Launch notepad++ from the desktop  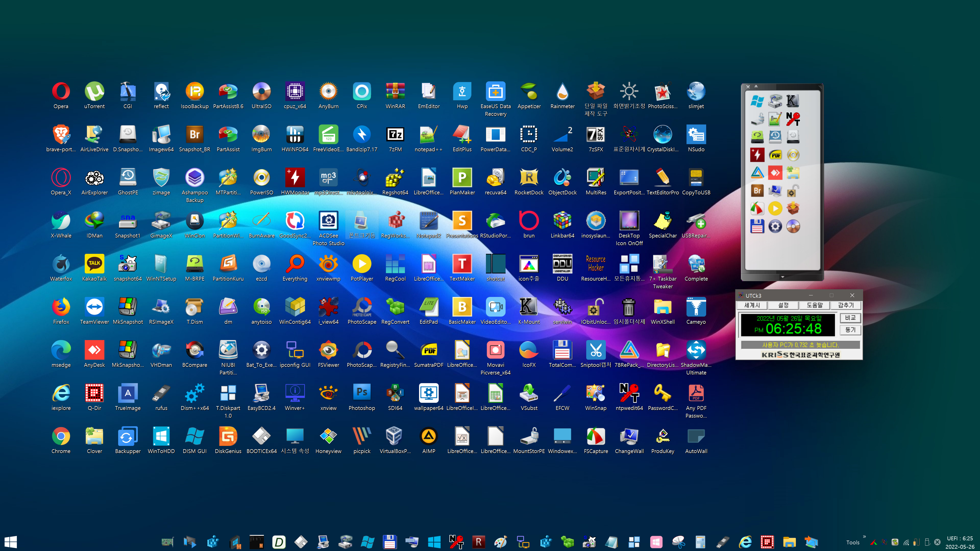tap(428, 138)
